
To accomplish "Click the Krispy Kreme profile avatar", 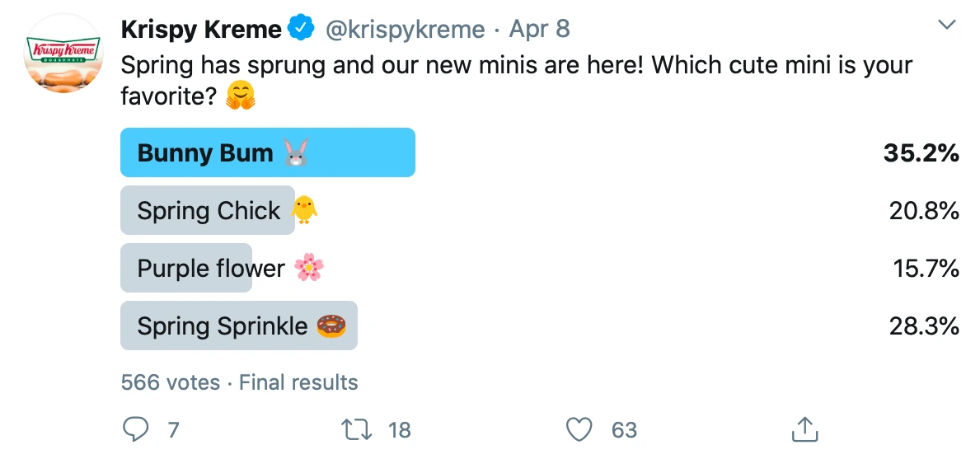I will [x=63, y=53].
